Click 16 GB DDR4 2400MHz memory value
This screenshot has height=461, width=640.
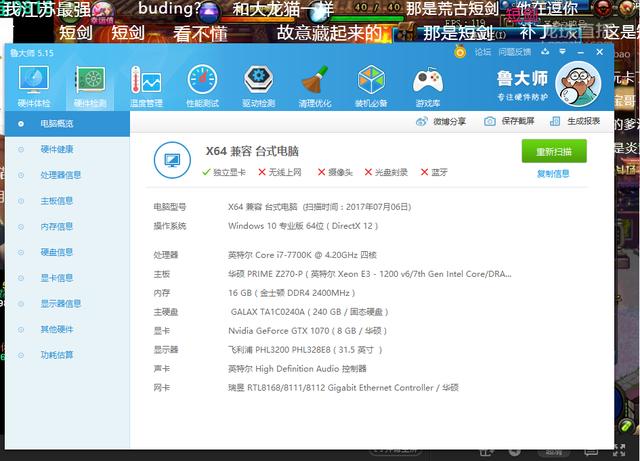[291, 293]
